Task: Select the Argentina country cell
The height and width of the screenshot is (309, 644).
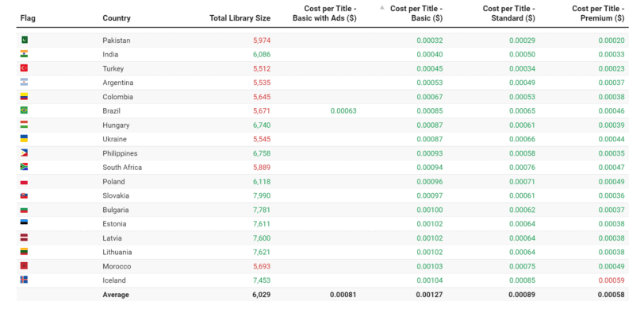Action: (118, 83)
